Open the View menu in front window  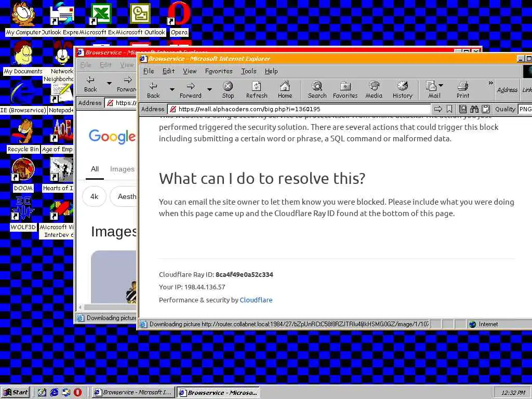190,71
